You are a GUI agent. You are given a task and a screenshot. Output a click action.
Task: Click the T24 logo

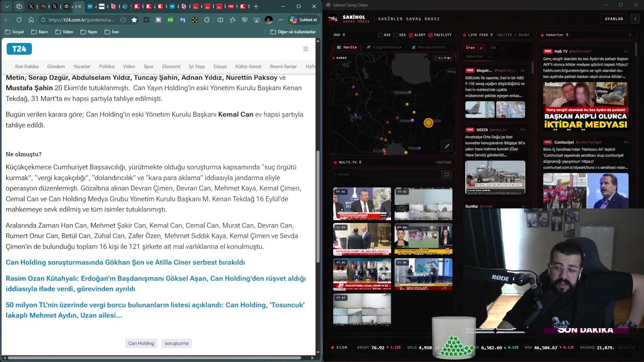pos(19,49)
